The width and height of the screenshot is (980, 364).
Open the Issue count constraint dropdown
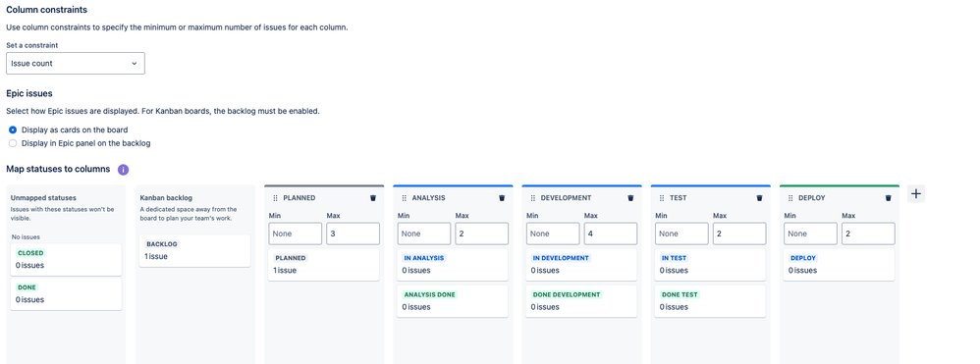(76, 63)
